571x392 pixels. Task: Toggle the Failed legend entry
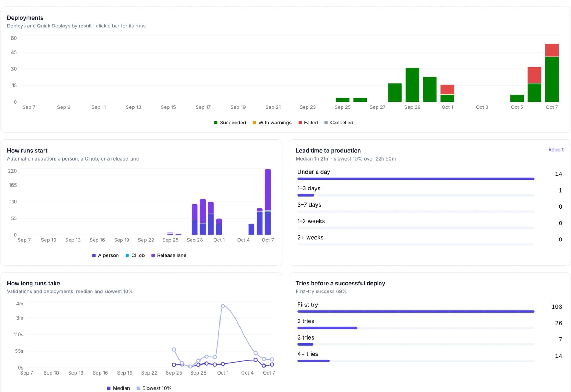click(x=308, y=123)
